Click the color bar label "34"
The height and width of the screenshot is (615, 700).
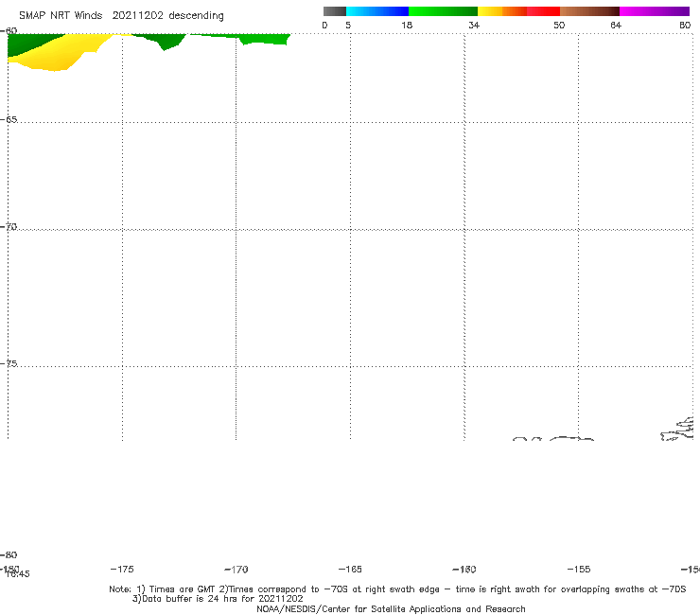coord(474,26)
